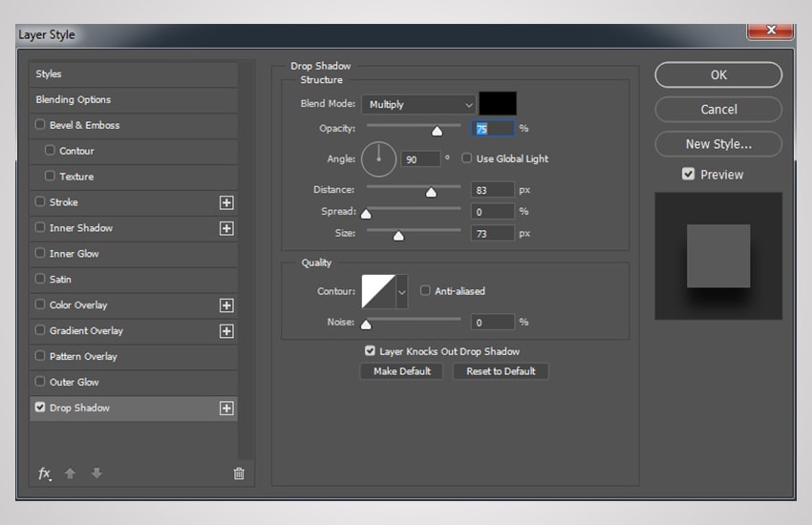Viewport: 812px width, 525px height.
Task: Click the Distance slider handle
Action: 431,193
